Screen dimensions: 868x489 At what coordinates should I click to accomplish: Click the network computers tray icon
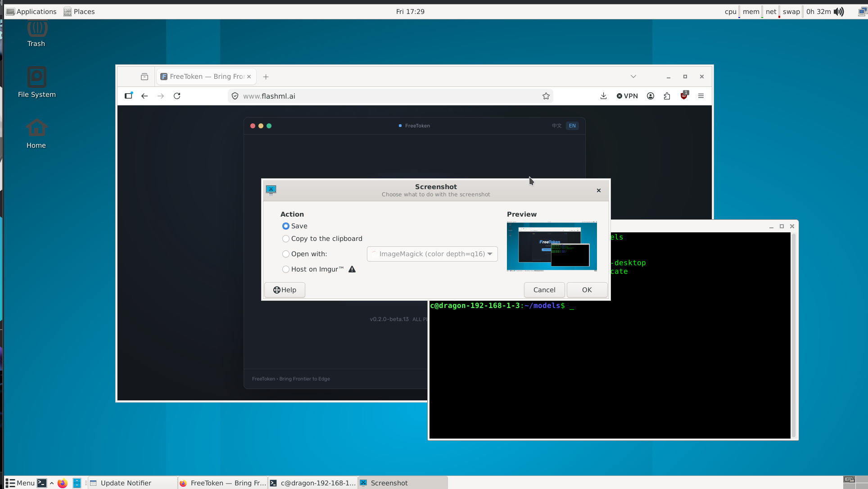coord(863,12)
